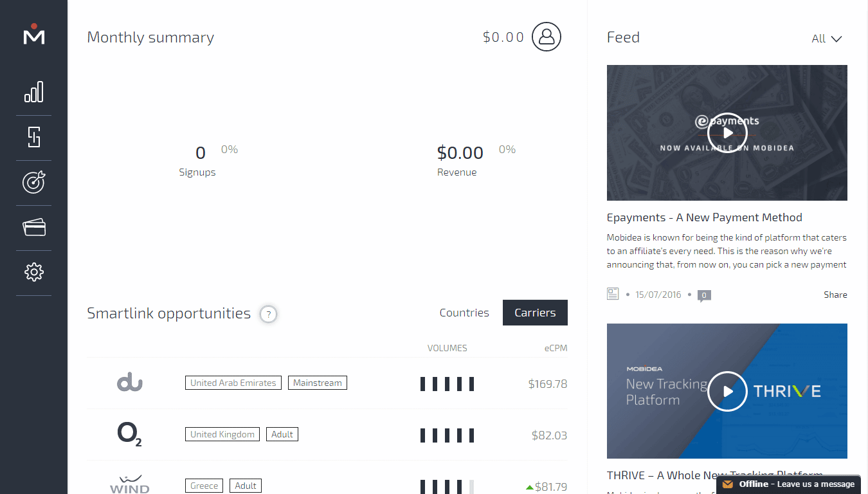This screenshot has width=868, height=494.
Task: Click the Signups count value
Action: click(x=201, y=153)
